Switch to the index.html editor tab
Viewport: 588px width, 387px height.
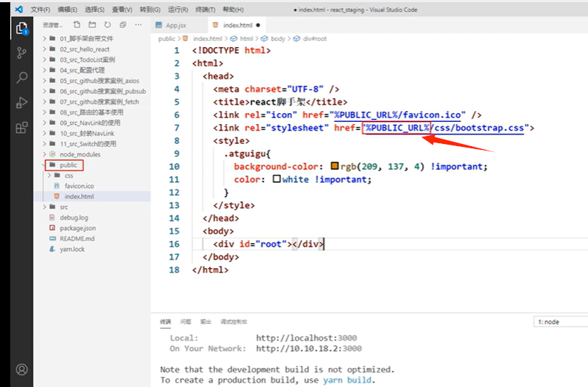click(238, 25)
